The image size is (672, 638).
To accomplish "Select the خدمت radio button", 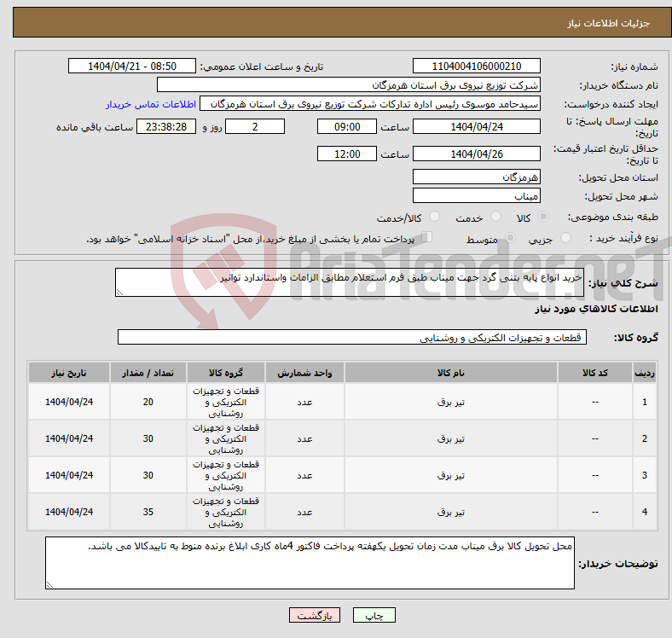I will 495,217.
